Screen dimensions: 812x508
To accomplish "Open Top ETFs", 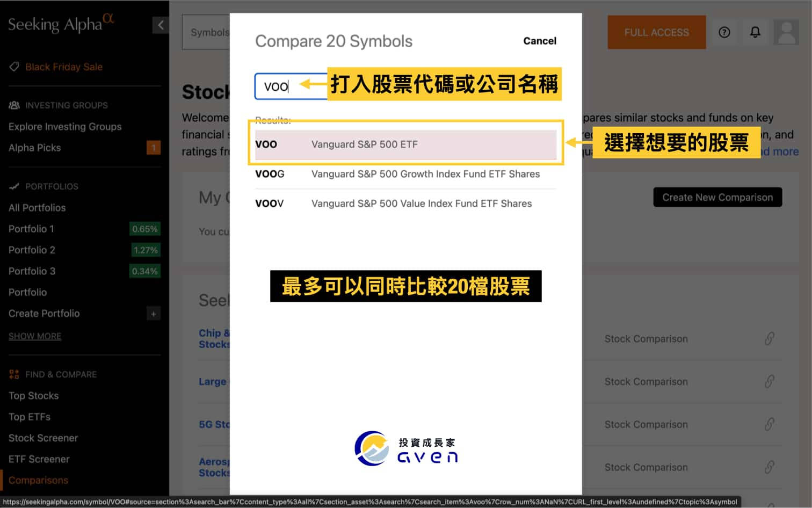I will coord(30,417).
